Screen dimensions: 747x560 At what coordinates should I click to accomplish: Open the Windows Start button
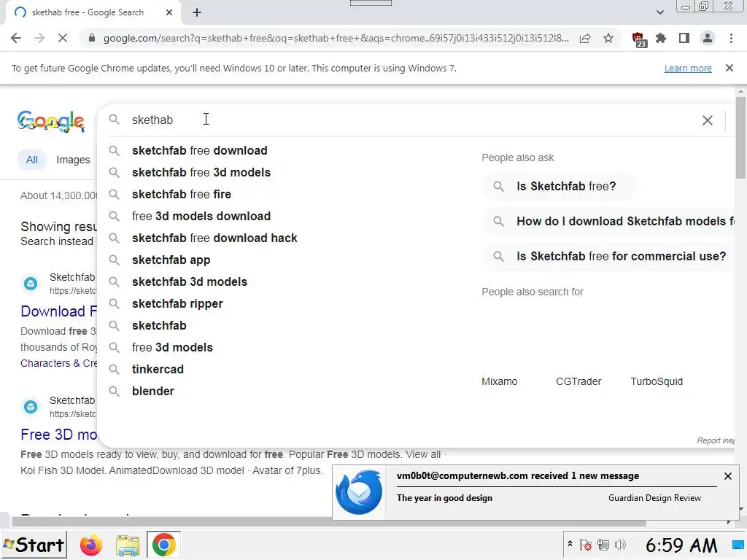point(34,545)
